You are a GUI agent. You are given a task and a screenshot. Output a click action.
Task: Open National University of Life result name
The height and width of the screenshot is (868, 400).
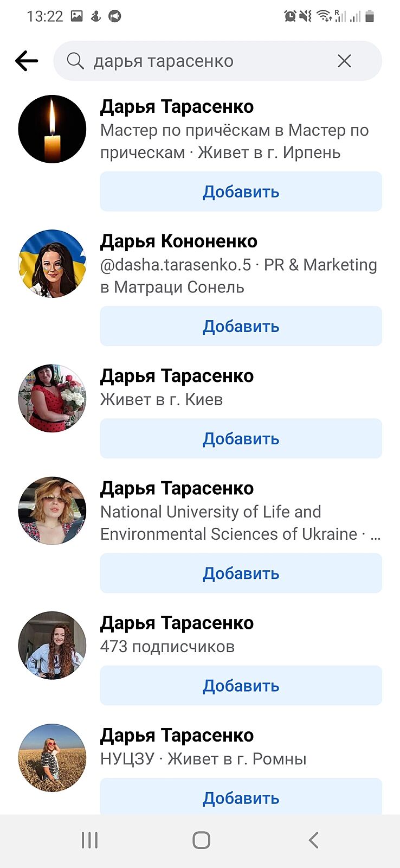(177, 488)
